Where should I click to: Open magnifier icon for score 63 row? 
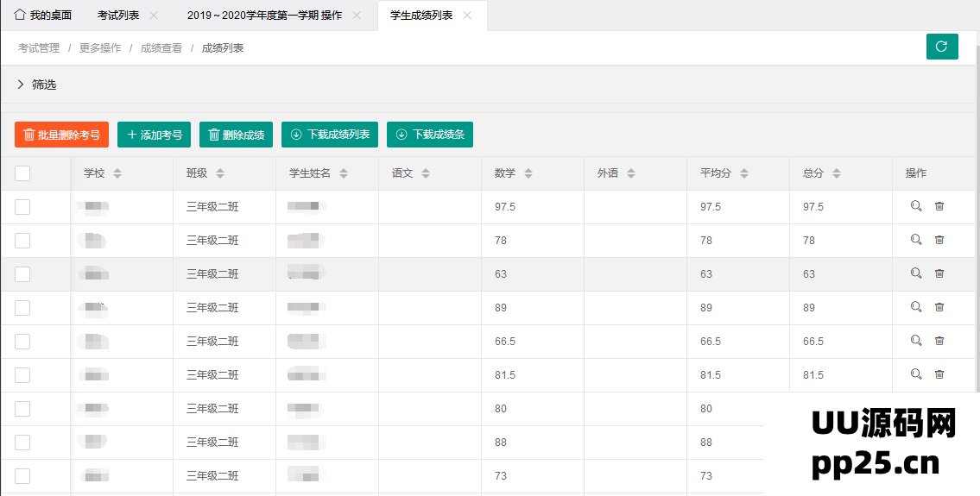click(x=916, y=273)
